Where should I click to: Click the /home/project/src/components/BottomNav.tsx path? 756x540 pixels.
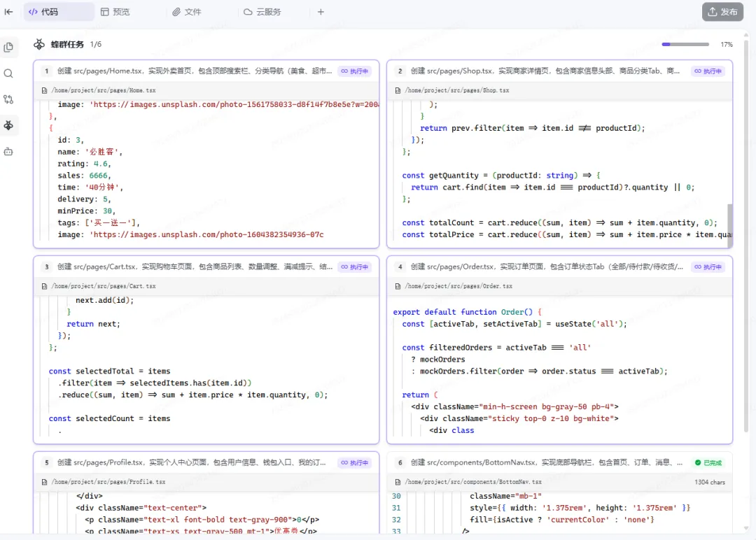[x=473, y=482]
